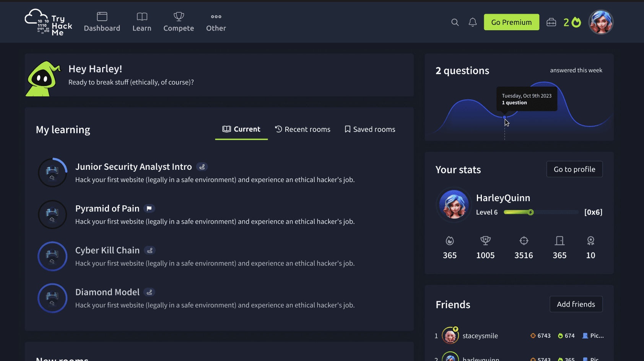
Task: Click the Current tab book icon
Action: 227,129
